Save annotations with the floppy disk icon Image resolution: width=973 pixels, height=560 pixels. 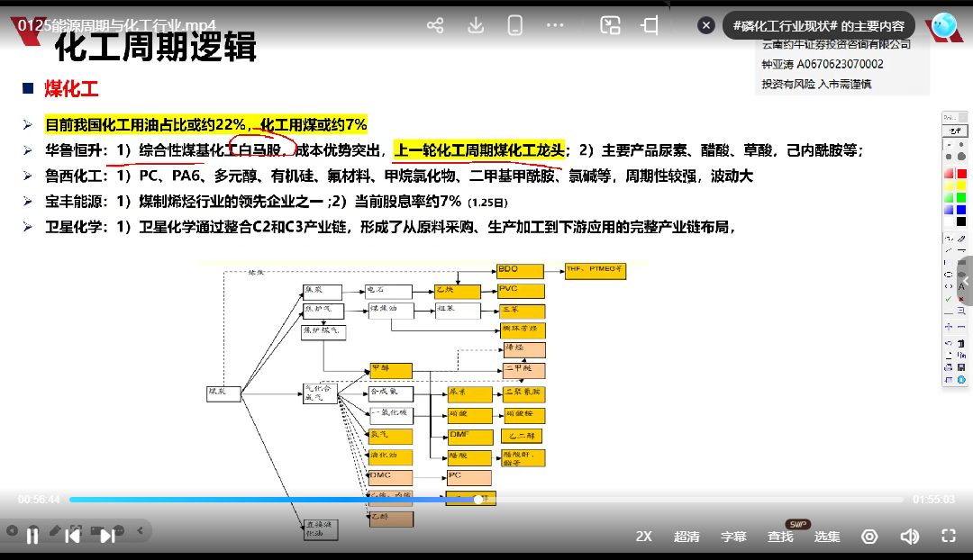pyautogui.click(x=962, y=367)
